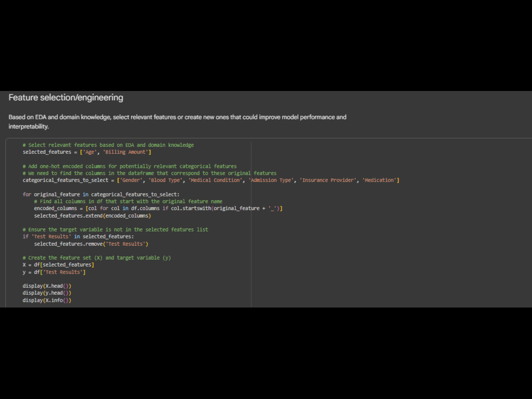Click the comment "# Find all columns in df"
532x399 pixels.
pyautogui.click(x=128, y=201)
